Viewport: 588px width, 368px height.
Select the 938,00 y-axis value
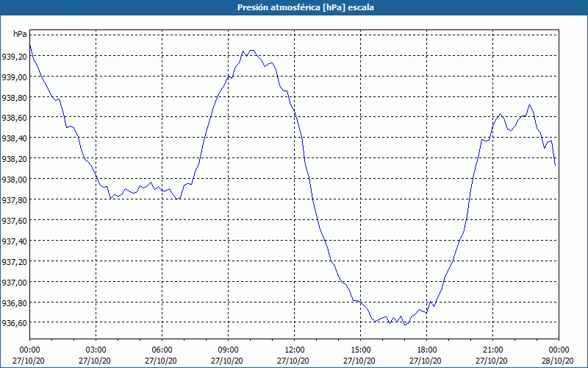(14, 180)
